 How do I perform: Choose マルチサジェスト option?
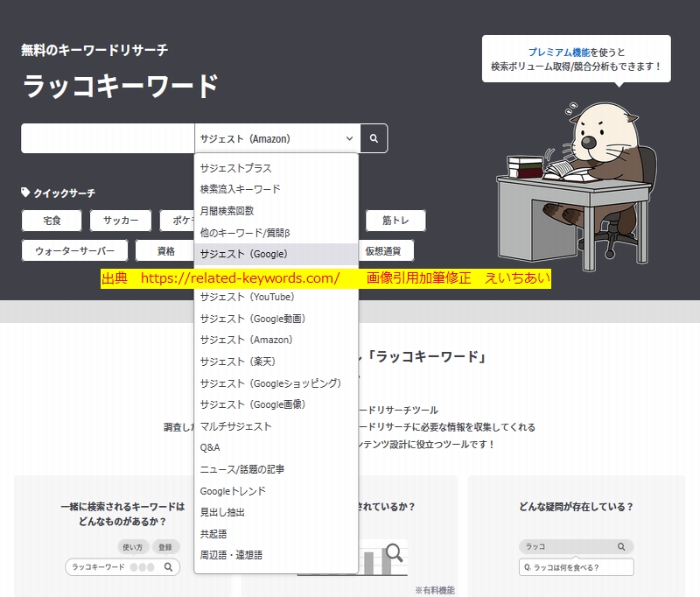coord(276,426)
